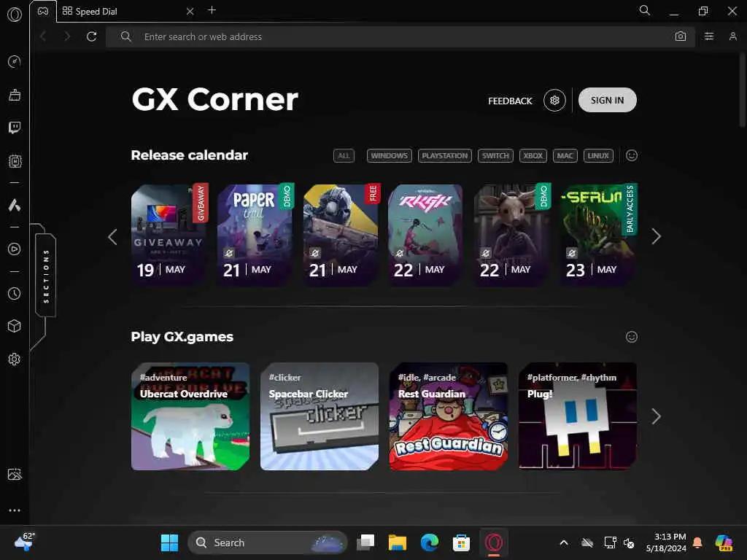Click the GX Corner gamepad tab icon
747x560 pixels.
(43, 11)
